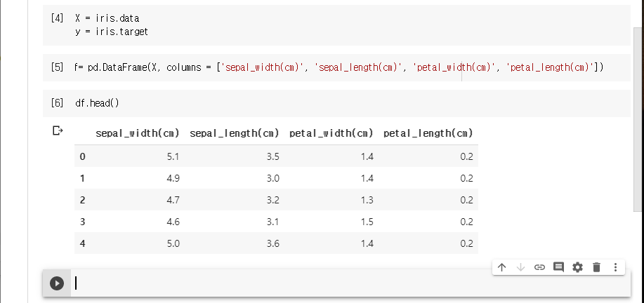Click the sepal_length(cm) column header

(235, 133)
